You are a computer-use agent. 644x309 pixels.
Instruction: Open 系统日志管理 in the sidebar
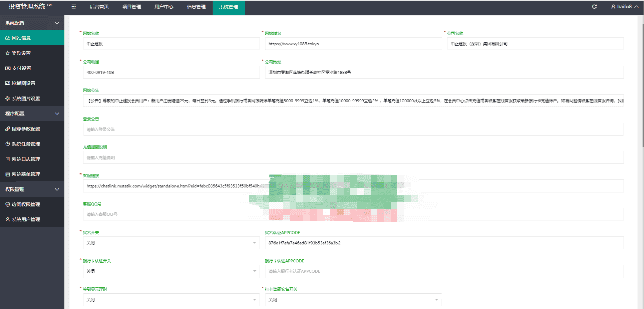(25, 159)
